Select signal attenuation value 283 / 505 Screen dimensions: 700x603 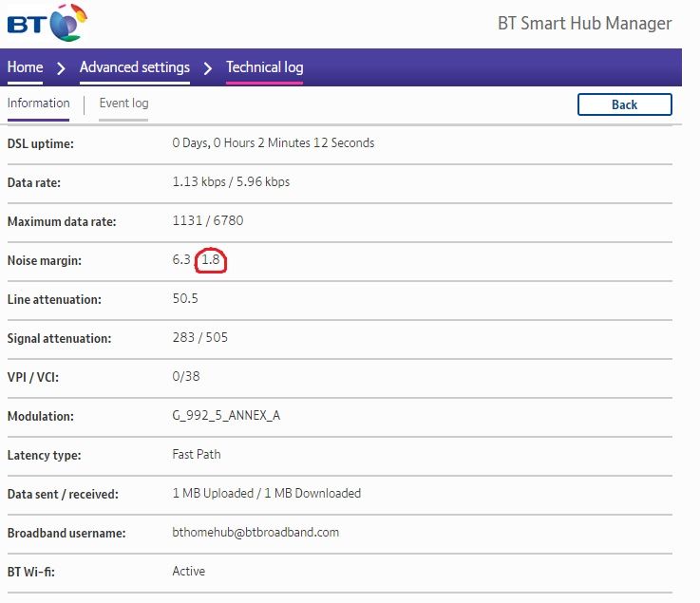coord(200,337)
